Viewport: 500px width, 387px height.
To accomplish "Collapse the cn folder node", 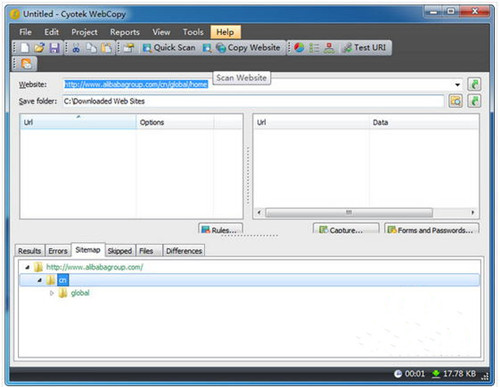I will 40,280.
